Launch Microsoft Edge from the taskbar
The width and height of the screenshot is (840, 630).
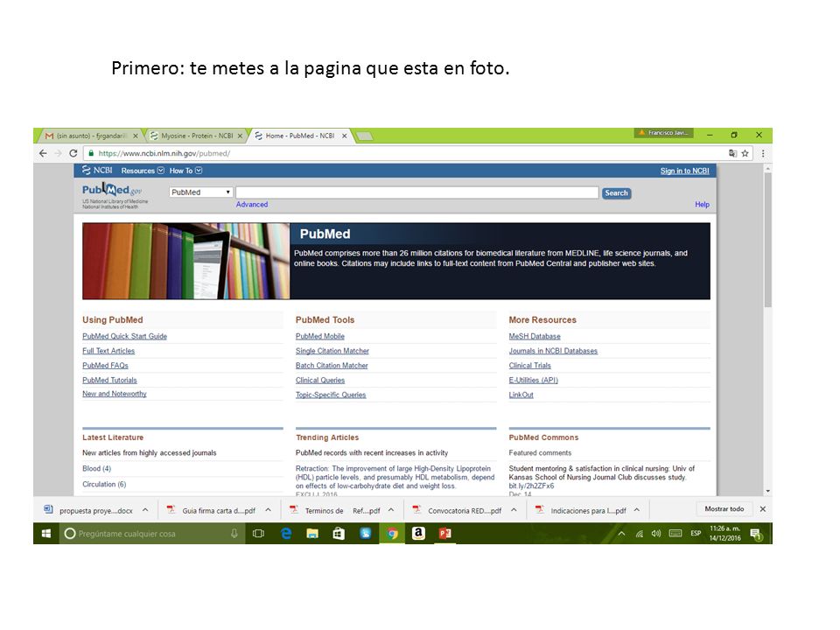click(286, 534)
